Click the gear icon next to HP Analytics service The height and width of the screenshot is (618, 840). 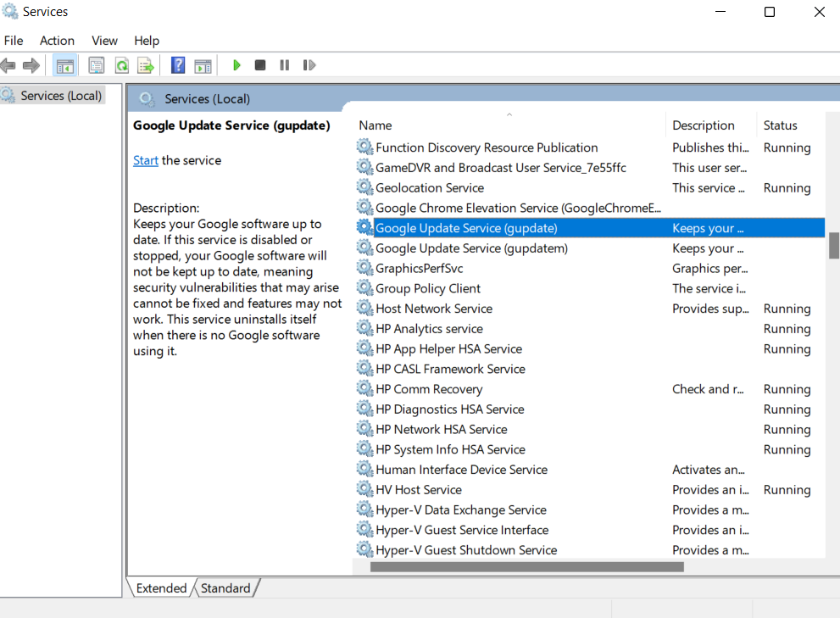[x=364, y=328]
